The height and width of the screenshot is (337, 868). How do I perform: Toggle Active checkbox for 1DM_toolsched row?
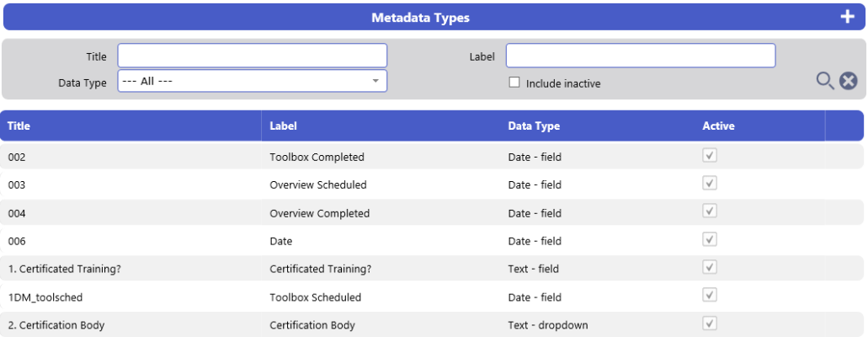click(x=710, y=296)
